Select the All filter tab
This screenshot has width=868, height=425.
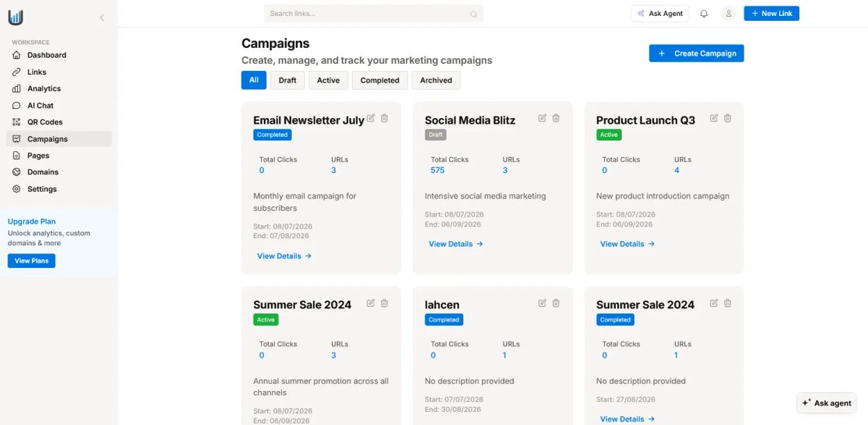[254, 80]
